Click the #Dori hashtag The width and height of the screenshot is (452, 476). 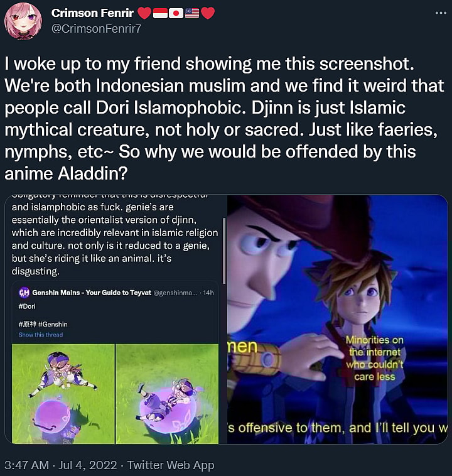27,306
